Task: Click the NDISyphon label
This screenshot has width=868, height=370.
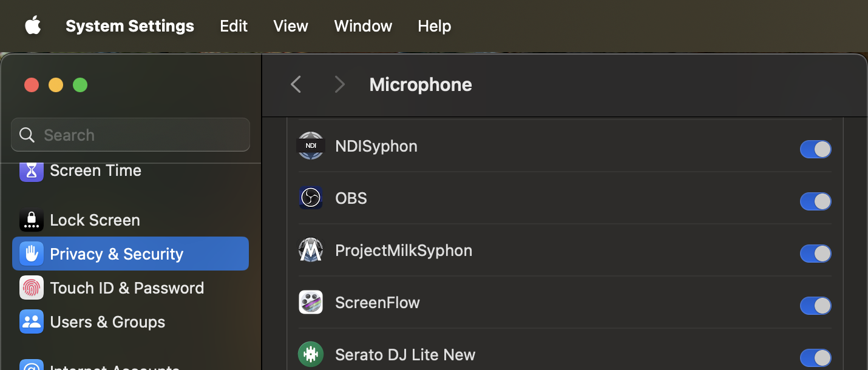Action: pos(376,146)
